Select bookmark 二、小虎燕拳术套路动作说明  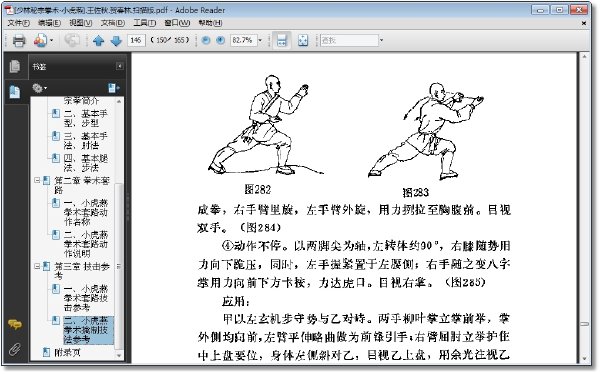[x=86, y=244]
